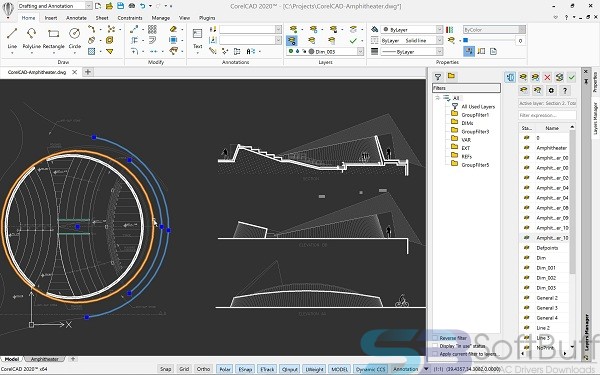Click the filter funnel icon in Layers Manager
The image size is (600, 375).
pyautogui.click(x=438, y=77)
